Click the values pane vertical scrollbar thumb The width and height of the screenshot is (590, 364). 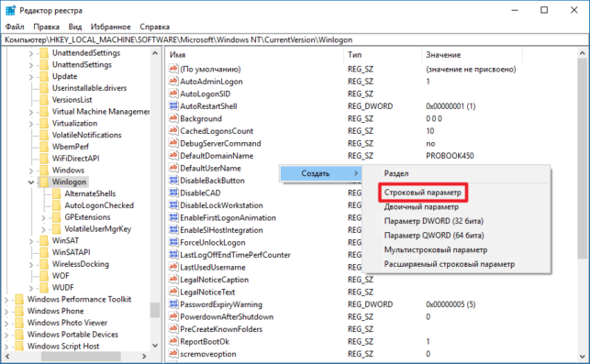(582, 159)
